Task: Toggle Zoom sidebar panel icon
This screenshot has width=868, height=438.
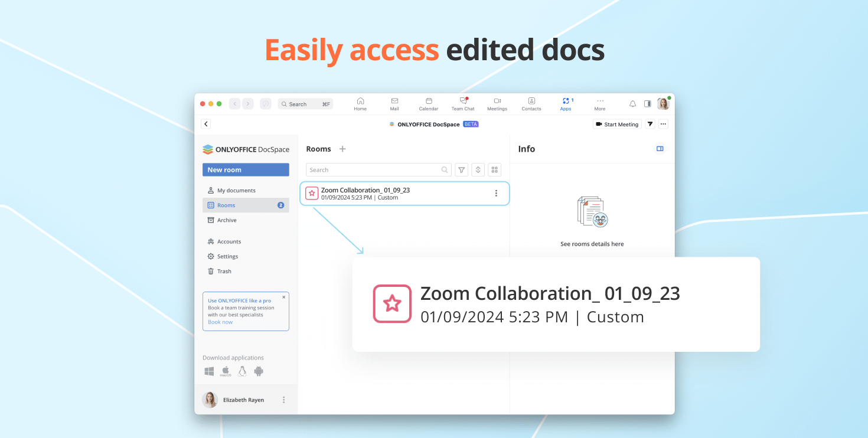Action: [647, 104]
